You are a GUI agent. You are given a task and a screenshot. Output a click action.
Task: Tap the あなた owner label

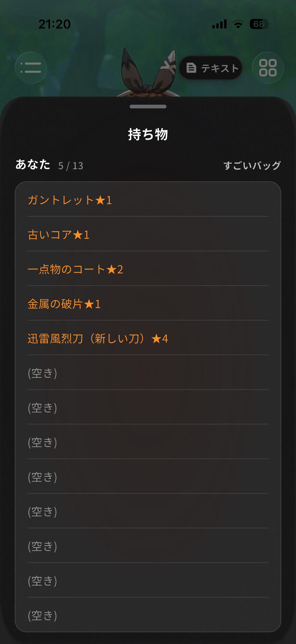(x=33, y=165)
